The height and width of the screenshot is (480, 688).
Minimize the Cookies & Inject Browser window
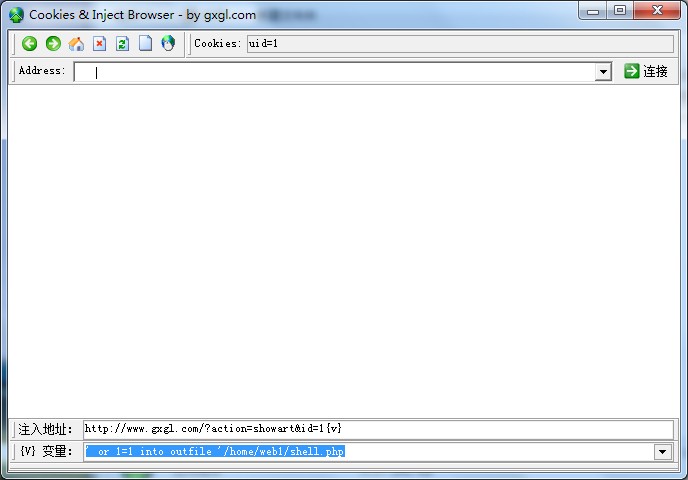pyautogui.click(x=593, y=11)
